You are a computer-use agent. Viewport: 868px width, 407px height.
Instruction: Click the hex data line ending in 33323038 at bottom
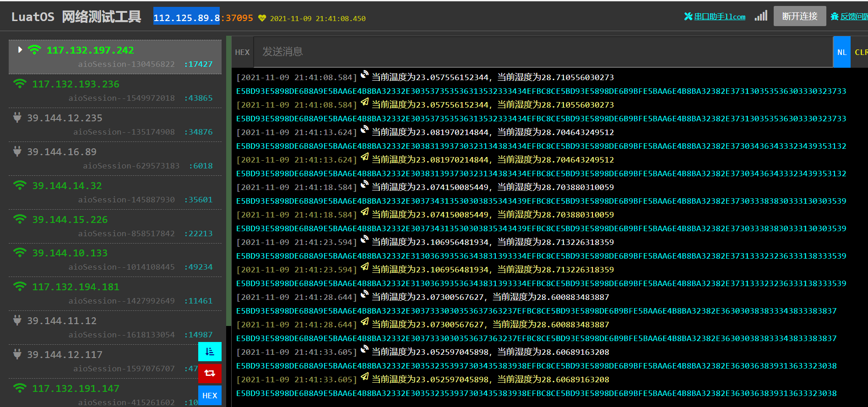[537, 393]
